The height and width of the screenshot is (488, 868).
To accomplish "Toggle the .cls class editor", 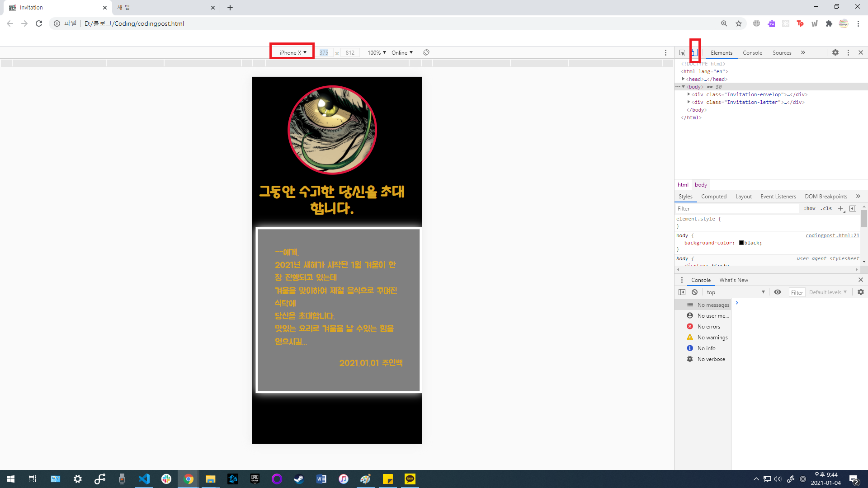I will pyautogui.click(x=827, y=209).
